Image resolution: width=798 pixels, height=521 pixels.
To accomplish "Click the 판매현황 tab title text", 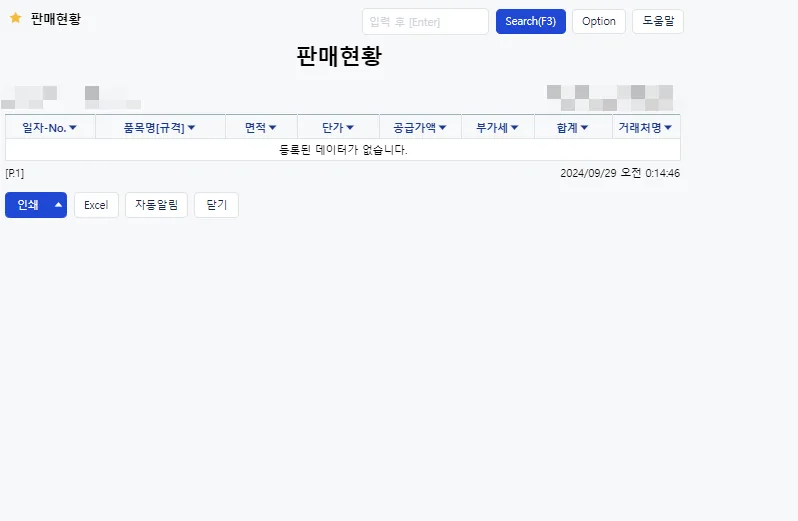I will click(56, 19).
